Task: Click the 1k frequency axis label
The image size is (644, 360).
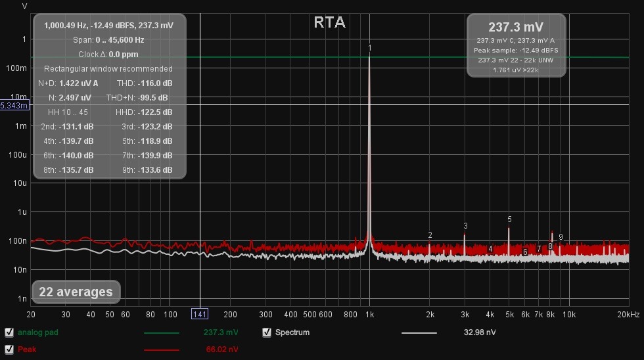Action: [369, 315]
